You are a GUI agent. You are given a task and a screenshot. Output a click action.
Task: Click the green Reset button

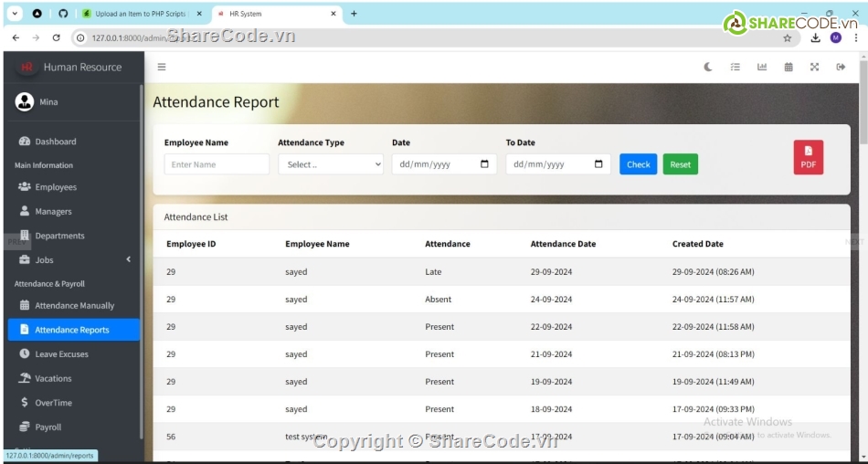pos(681,164)
